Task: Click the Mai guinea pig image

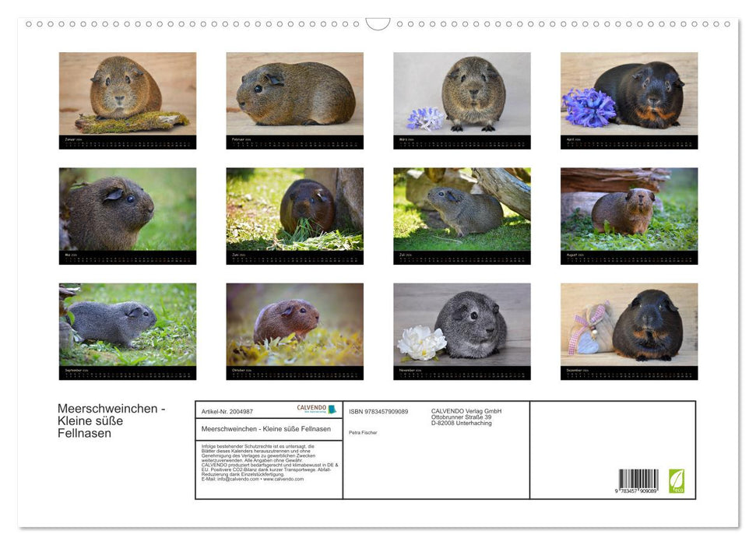Action: coord(127,210)
